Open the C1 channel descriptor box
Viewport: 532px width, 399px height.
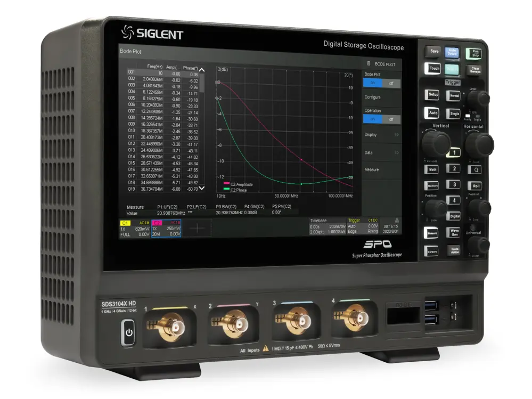coord(135,229)
